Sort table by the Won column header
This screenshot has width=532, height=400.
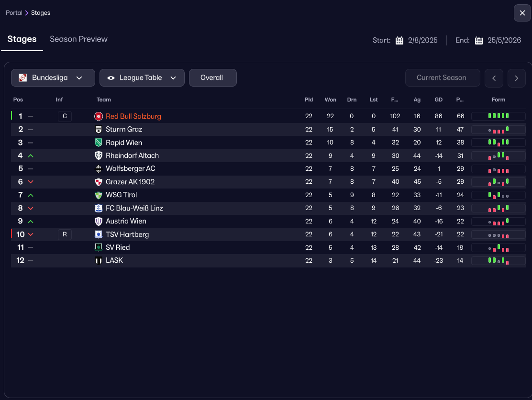330,100
